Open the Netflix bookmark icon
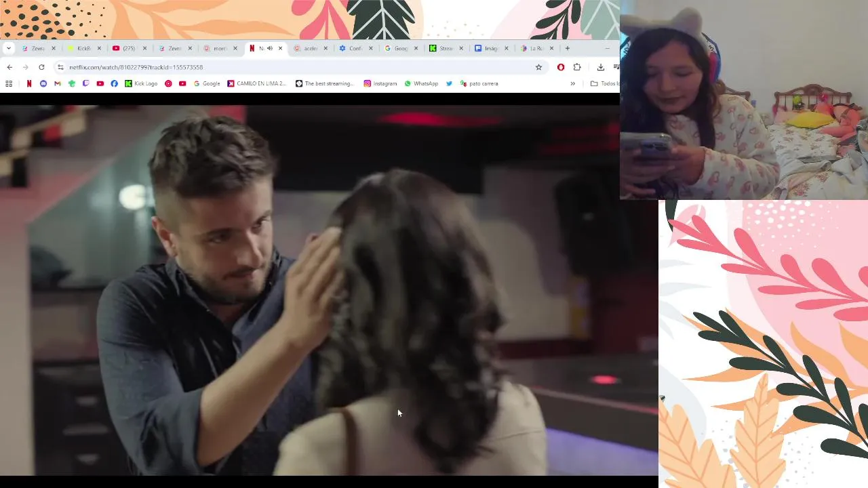This screenshot has height=488, width=868. click(28, 83)
